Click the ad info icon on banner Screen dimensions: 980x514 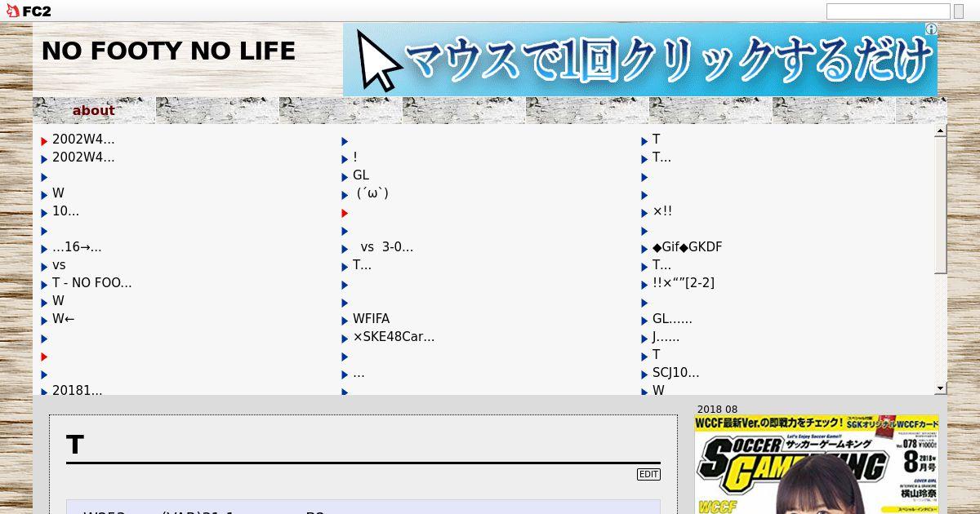pos(931,29)
